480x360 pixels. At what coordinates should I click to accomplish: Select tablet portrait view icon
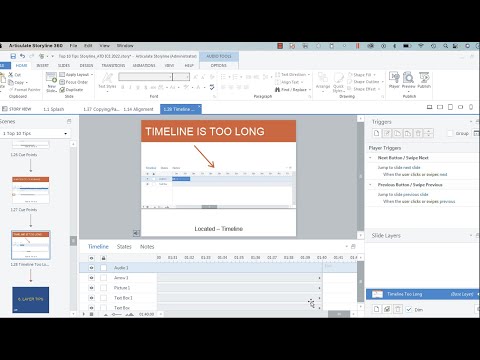(450, 107)
